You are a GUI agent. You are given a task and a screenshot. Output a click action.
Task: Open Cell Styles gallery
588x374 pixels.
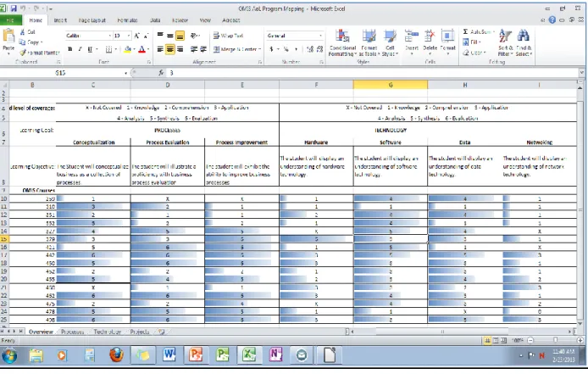(x=390, y=42)
